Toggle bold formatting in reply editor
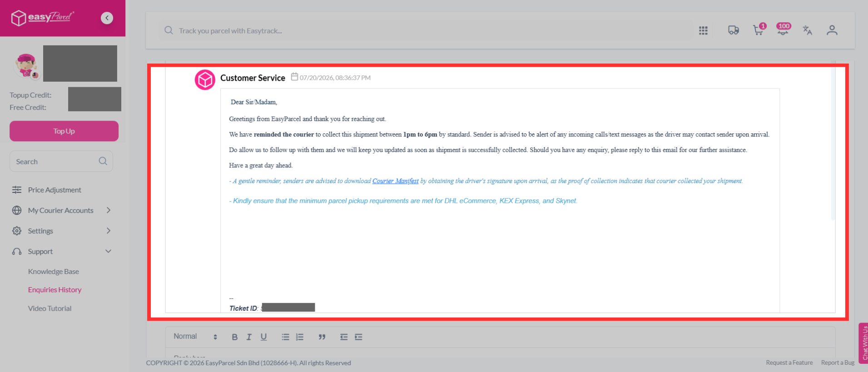The width and height of the screenshot is (868, 372). point(235,337)
